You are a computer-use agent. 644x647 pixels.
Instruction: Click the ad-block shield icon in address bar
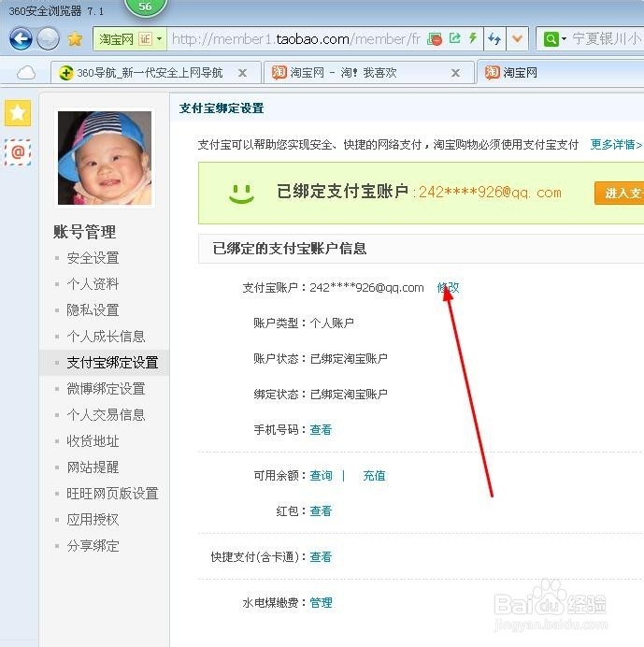point(435,39)
